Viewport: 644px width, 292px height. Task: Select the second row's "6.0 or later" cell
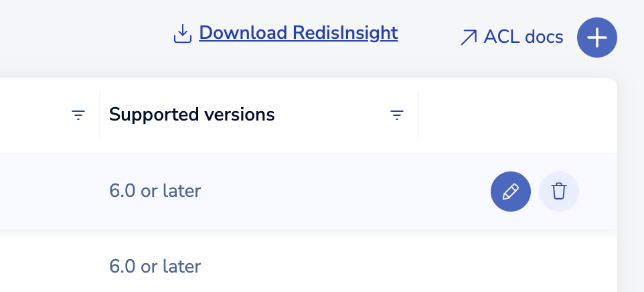[155, 267]
